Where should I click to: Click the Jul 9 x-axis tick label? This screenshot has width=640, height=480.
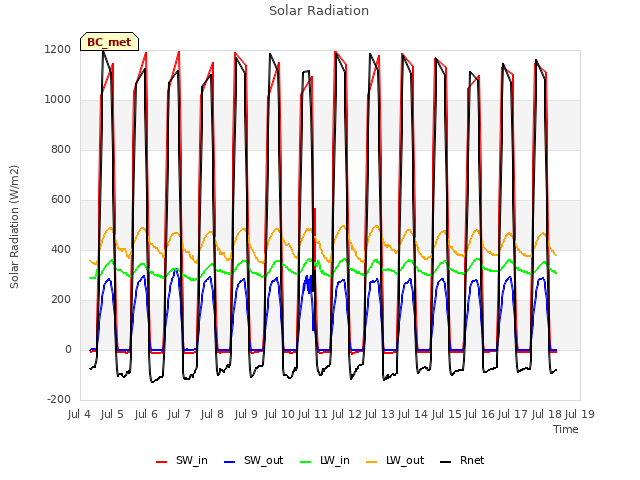(x=246, y=415)
